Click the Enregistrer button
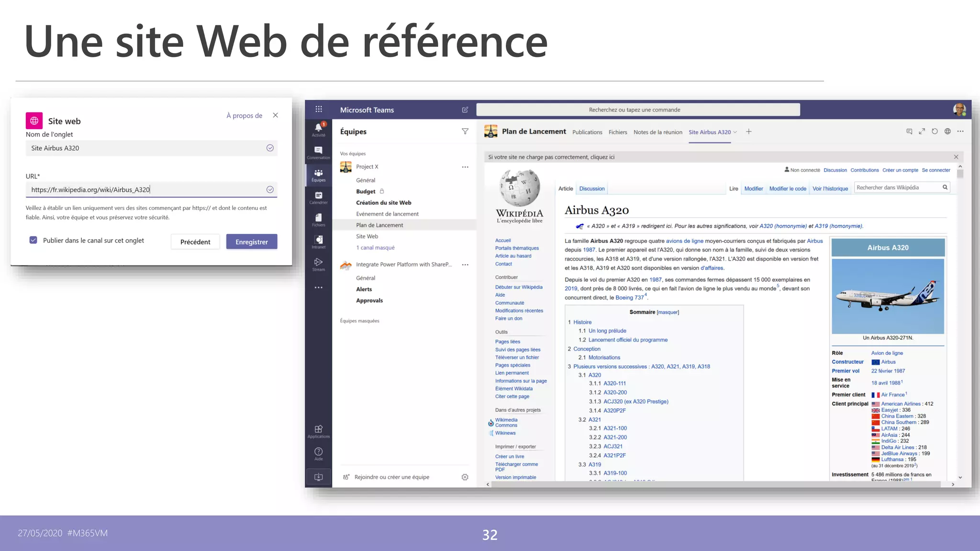Screen dimensions: 980x551 tap(252, 242)
